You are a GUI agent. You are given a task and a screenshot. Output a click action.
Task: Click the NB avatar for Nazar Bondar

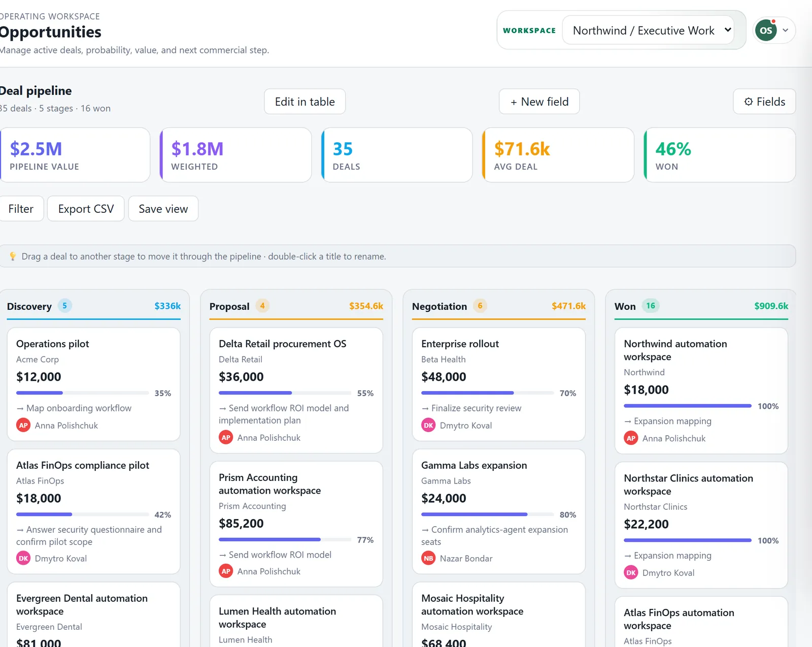click(x=428, y=558)
